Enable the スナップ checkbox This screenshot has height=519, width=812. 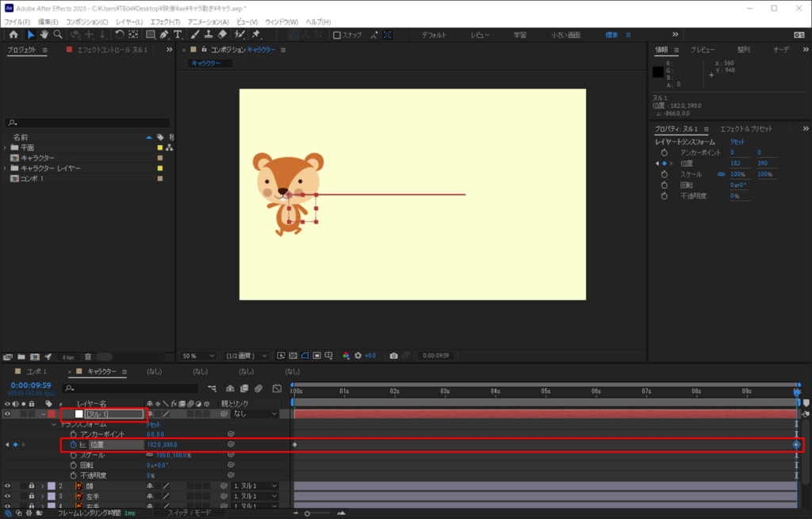point(337,35)
